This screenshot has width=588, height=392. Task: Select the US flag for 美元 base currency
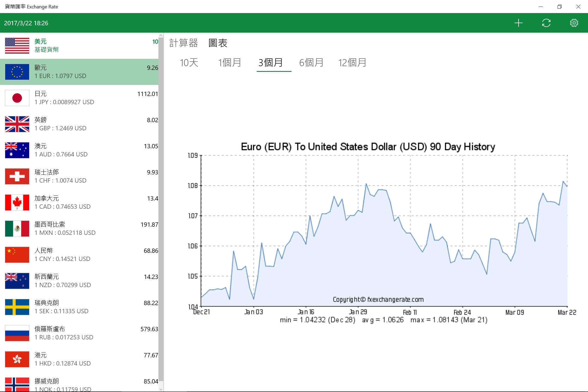[x=17, y=45]
